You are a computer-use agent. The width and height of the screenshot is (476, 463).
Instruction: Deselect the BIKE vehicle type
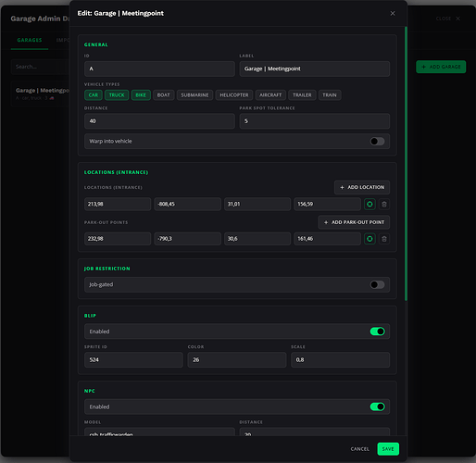[x=141, y=95]
